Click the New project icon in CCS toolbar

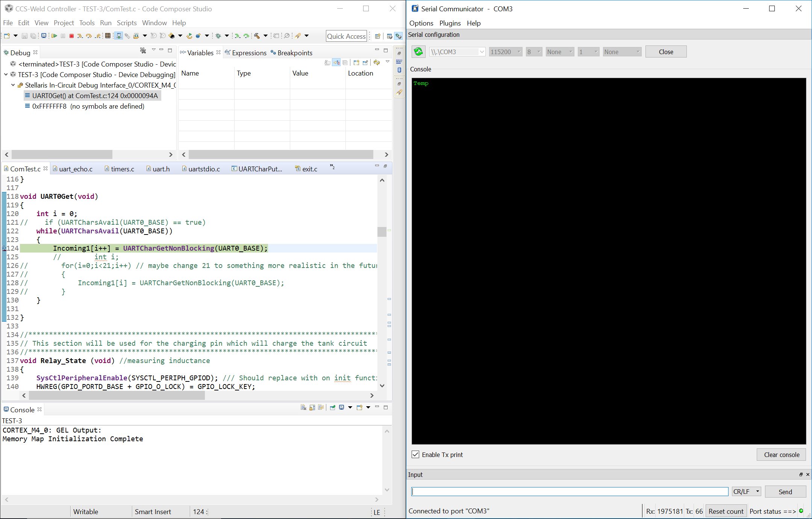pos(7,36)
